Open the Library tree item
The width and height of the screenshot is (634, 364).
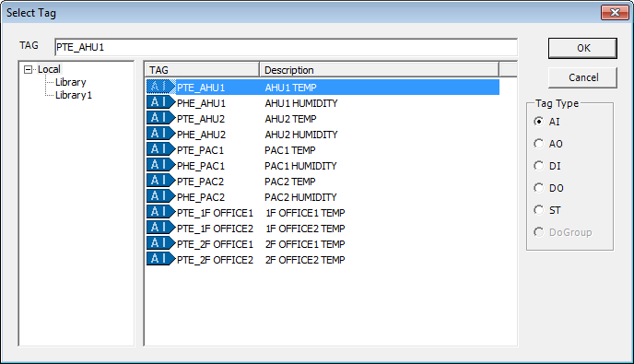pyautogui.click(x=71, y=82)
